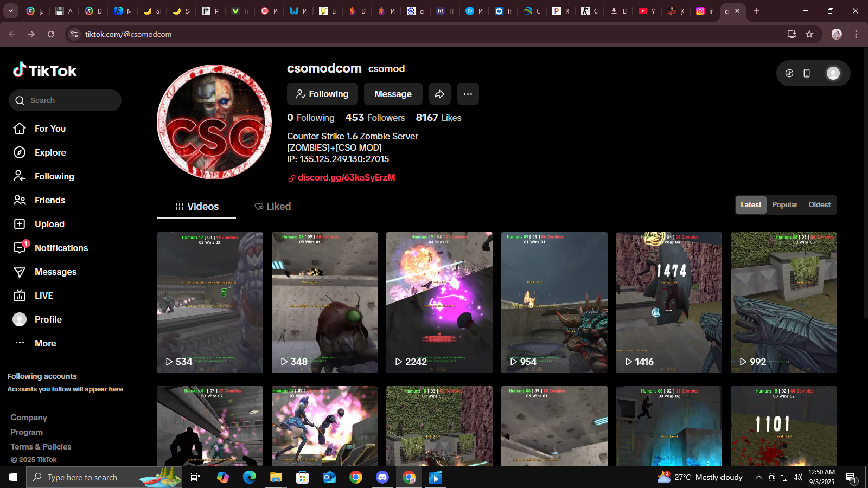Open Notifications with red badge
Viewport: 868px width, 488px height.
(x=61, y=248)
